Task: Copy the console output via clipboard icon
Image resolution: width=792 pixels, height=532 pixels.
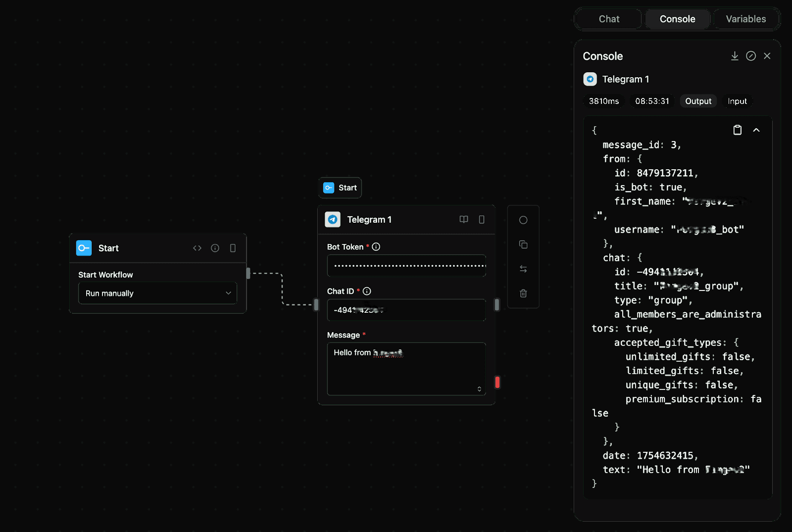Action: (737, 130)
